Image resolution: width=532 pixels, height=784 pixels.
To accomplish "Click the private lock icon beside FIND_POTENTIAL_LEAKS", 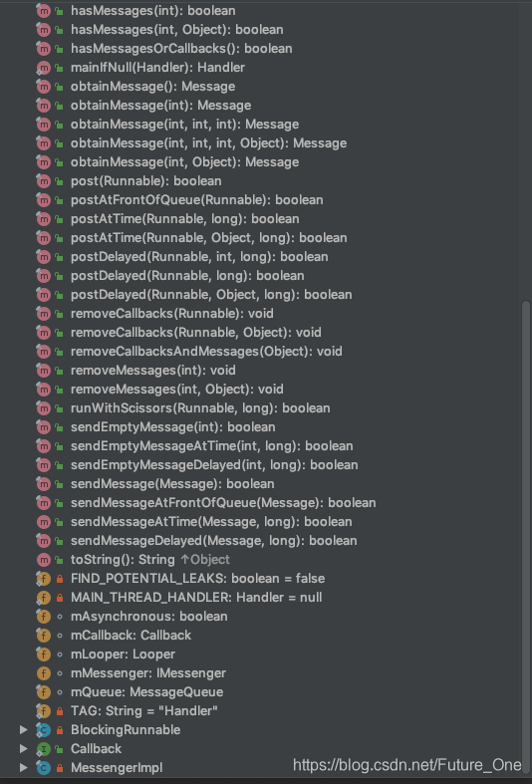I will pyautogui.click(x=60, y=579).
